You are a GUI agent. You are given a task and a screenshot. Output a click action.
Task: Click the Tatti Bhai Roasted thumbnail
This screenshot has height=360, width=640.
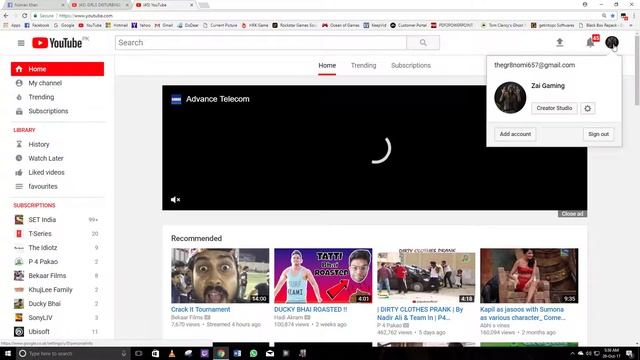[323, 276]
